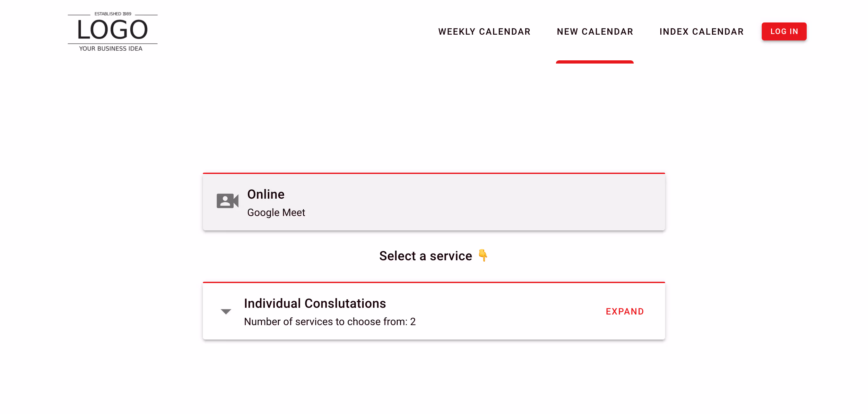Click the 'Google Meet' label text
This screenshot has height=414, width=868.
(x=276, y=212)
